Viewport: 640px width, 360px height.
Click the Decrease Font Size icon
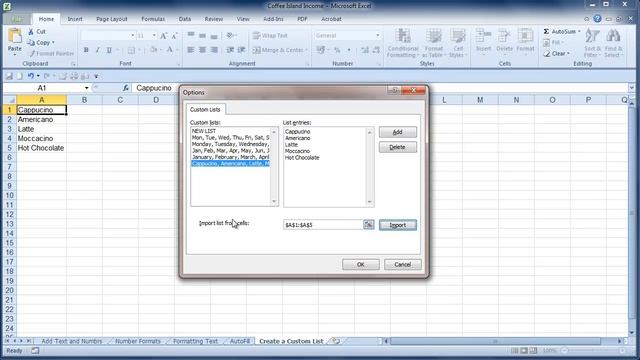174,36
